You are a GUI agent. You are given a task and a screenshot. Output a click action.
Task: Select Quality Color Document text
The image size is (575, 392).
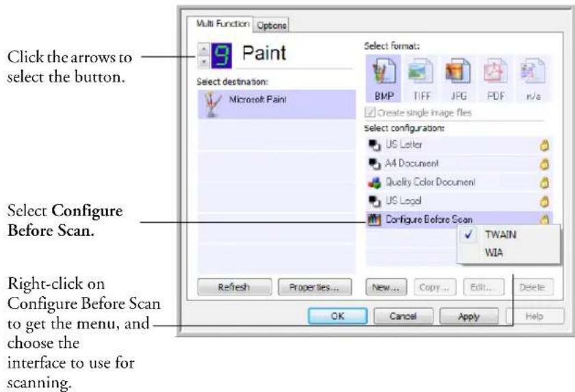(x=430, y=182)
